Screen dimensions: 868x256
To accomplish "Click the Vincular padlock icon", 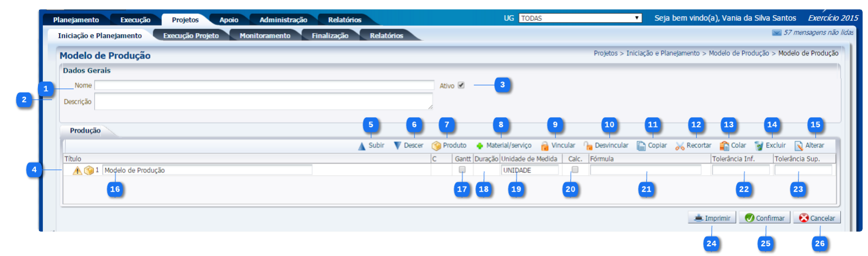I will click(x=545, y=146).
